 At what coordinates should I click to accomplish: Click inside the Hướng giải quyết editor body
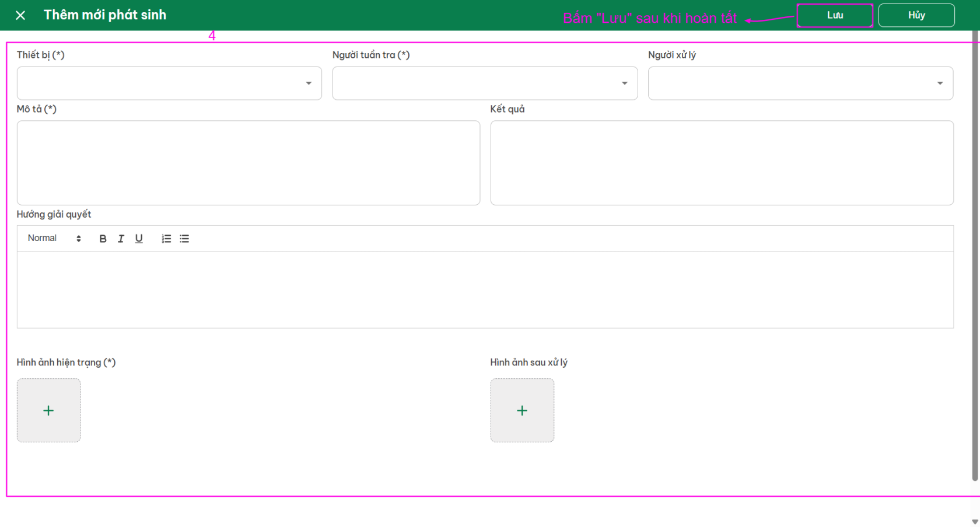[x=485, y=289]
